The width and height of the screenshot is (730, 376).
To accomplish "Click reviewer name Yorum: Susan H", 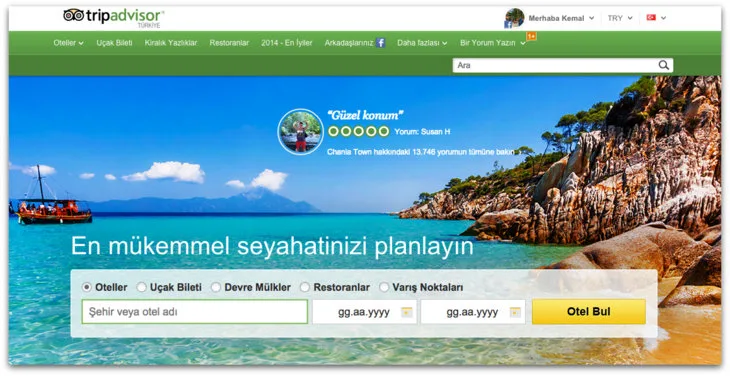I will pyautogui.click(x=422, y=132).
